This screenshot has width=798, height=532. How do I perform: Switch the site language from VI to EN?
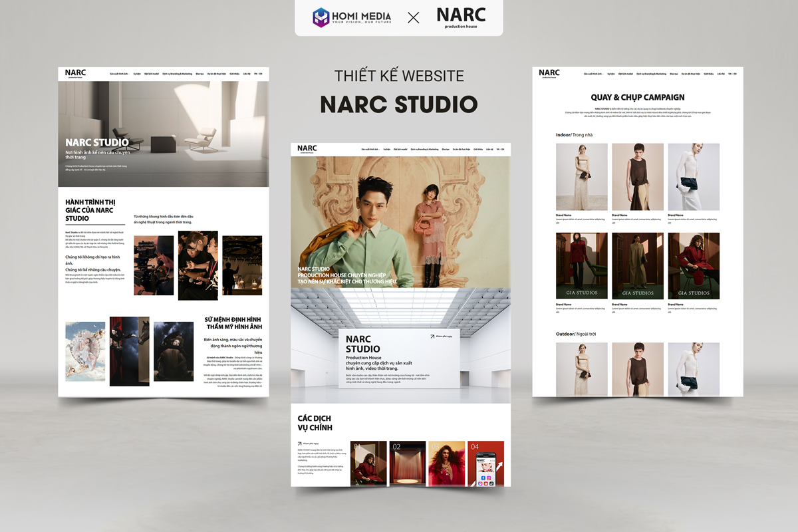[x=503, y=149]
